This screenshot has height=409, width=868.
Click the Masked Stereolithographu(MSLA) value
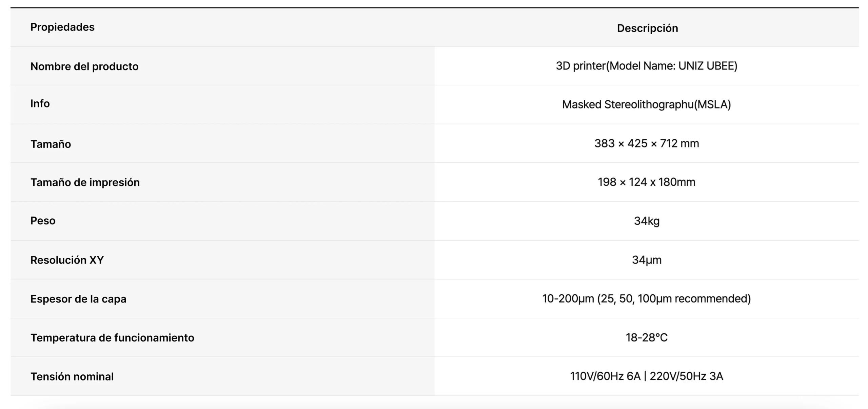(x=646, y=104)
